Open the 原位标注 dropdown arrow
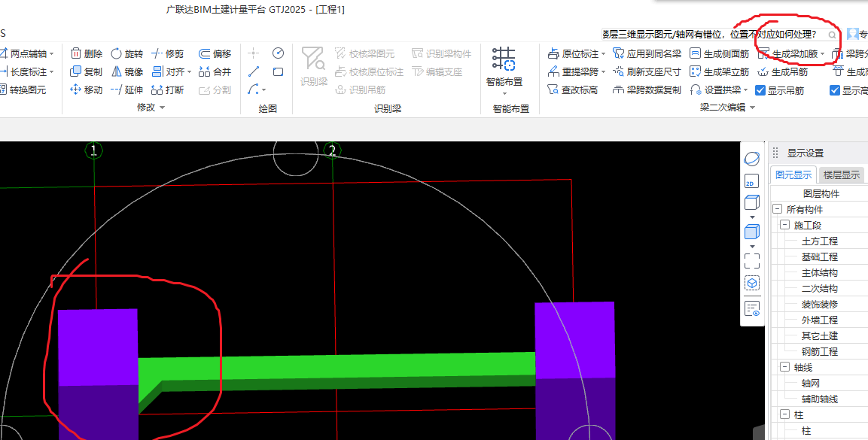Screen dimensions: 868x440 point(602,54)
